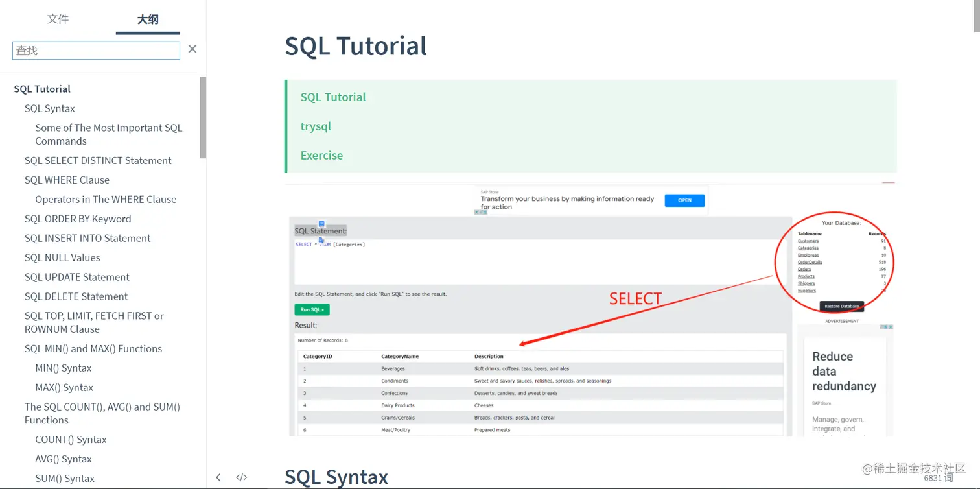
Task: Jump to SQL MIN() and MAX() Functions
Action: pos(93,348)
